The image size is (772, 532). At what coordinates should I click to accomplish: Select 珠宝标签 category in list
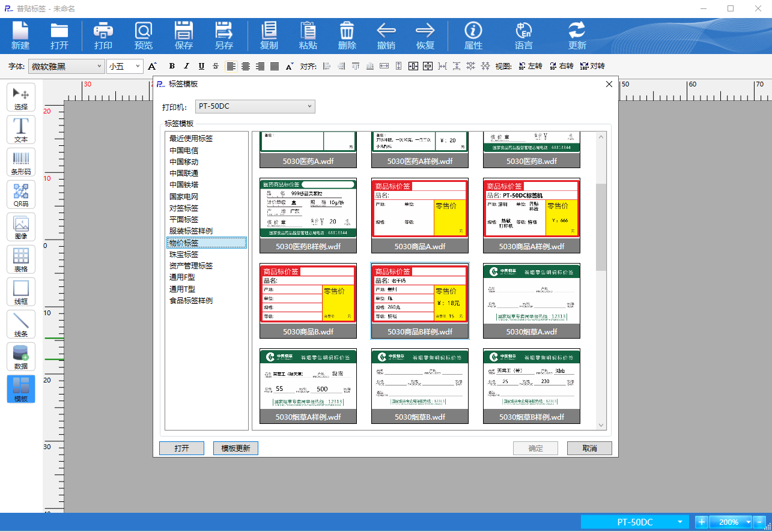tap(184, 255)
